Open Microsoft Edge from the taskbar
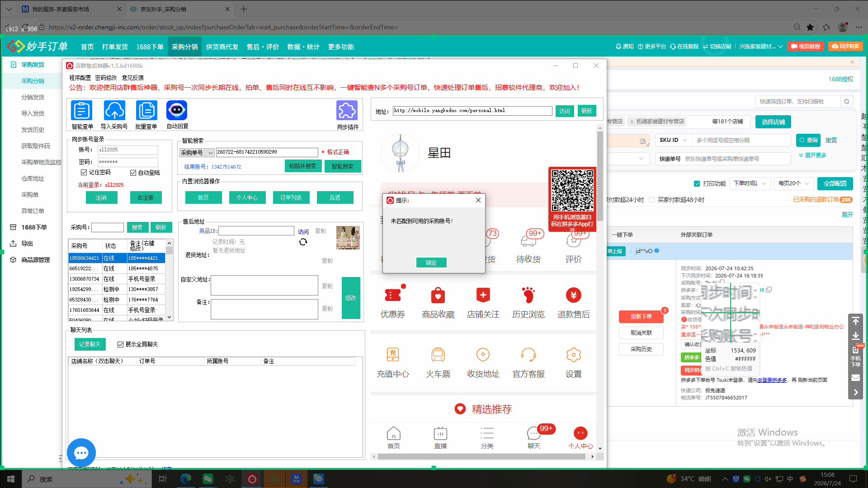The image size is (868, 488). (186, 479)
